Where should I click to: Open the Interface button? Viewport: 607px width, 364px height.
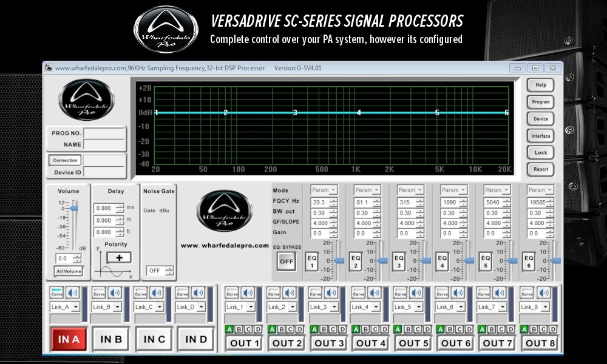(x=540, y=136)
